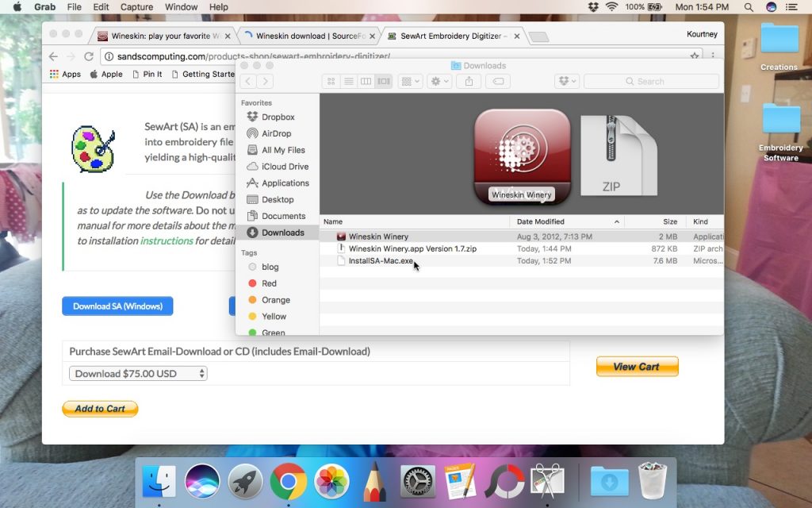812x508 pixels.
Task: Click the Chrome back arrow
Action: (53, 56)
